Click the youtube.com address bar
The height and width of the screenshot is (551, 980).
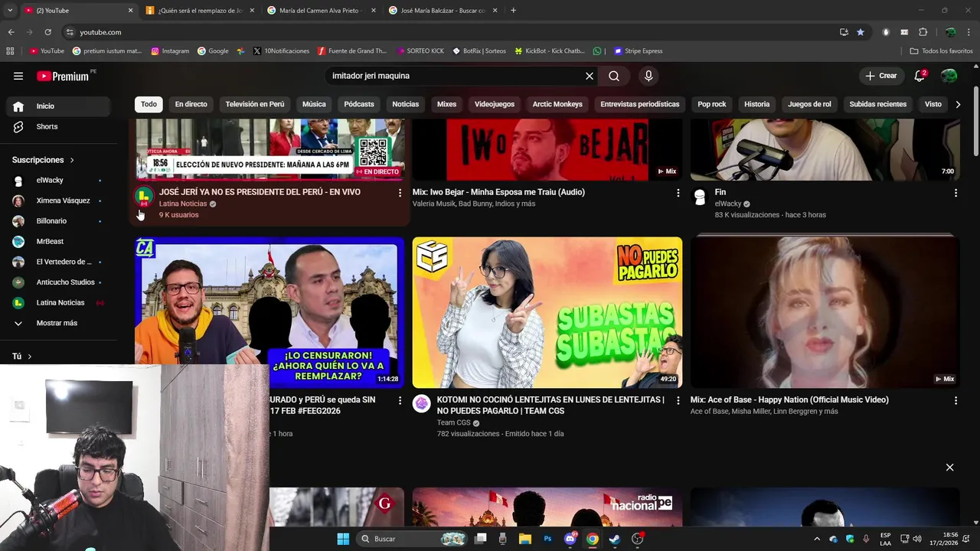(x=452, y=32)
